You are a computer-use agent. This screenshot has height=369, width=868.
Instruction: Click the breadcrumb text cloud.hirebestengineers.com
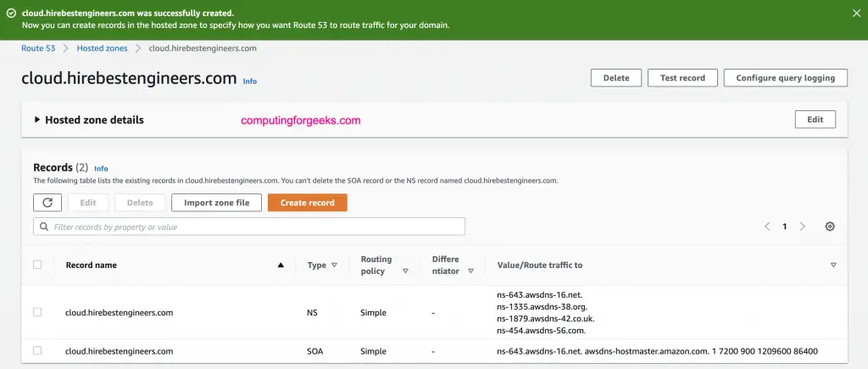click(203, 48)
